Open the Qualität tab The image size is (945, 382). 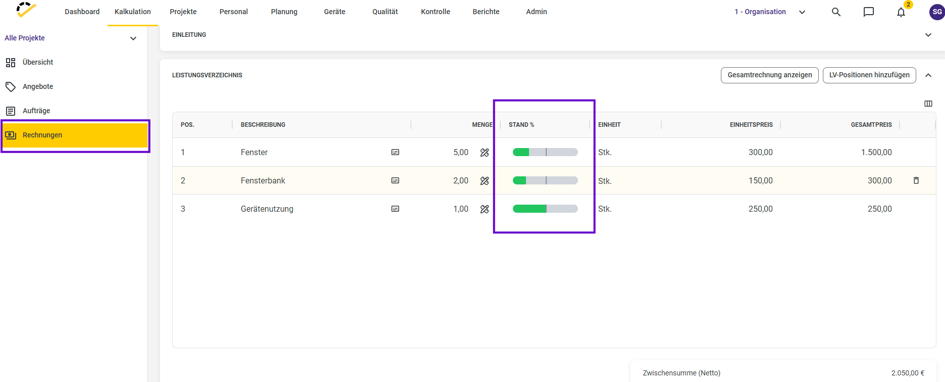pyautogui.click(x=385, y=11)
